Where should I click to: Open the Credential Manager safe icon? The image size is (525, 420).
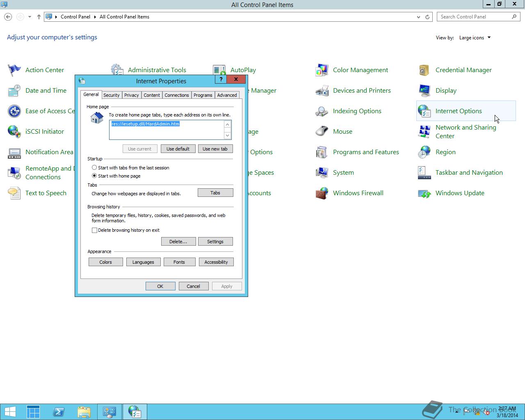(x=425, y=70)
